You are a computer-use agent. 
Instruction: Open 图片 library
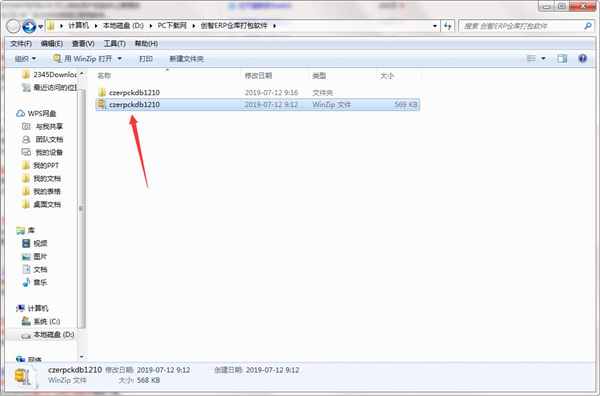tap(35, 256)
